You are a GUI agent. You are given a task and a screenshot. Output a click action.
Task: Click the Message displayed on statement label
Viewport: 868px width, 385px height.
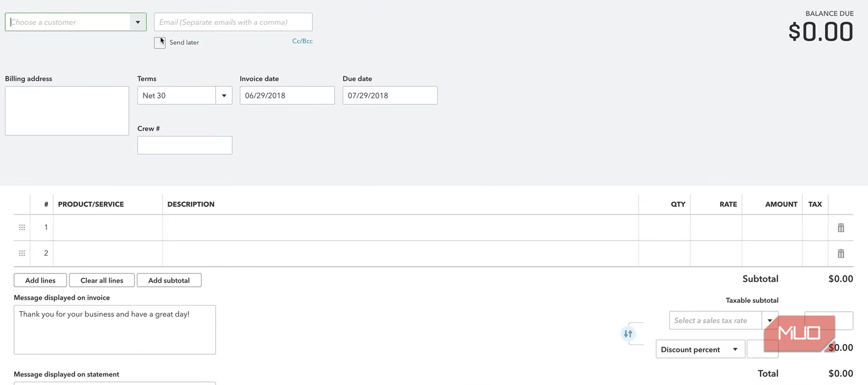(x=66, y=374)
